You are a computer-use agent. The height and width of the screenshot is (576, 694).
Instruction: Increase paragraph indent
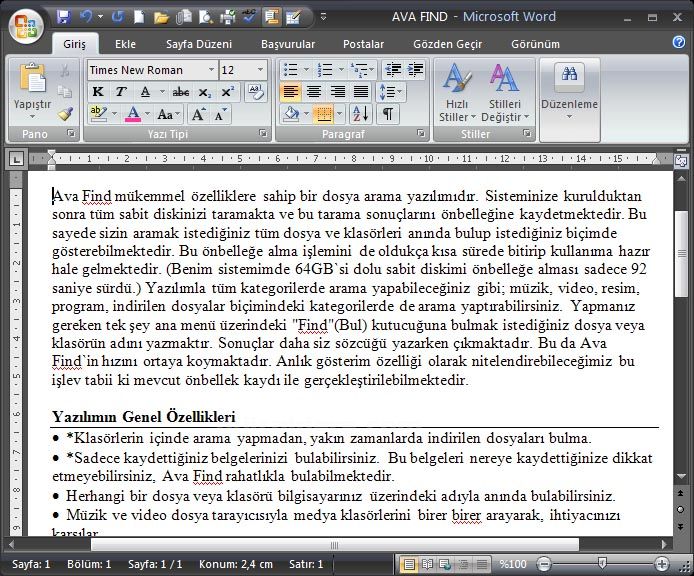(x=415, y=70)
